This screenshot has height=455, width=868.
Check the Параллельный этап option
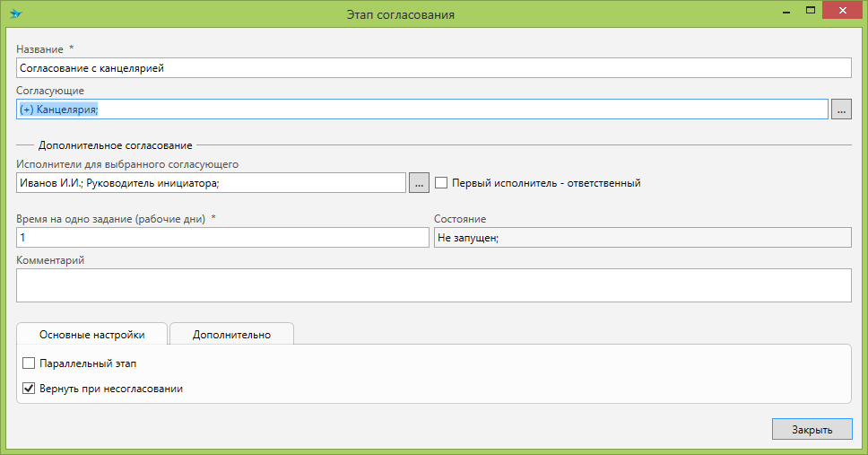pos(29,363)
